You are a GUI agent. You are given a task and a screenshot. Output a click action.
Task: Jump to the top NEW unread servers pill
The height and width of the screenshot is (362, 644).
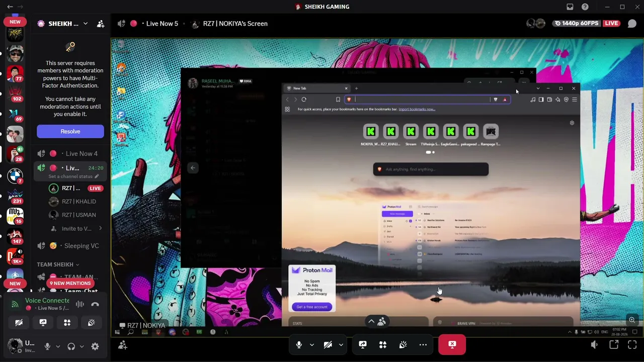click(15, 22)
